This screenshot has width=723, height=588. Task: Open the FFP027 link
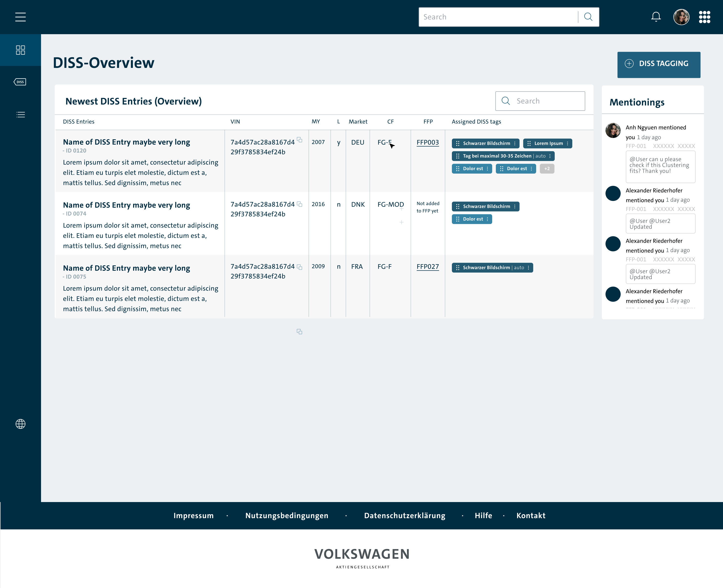point(427,267)
